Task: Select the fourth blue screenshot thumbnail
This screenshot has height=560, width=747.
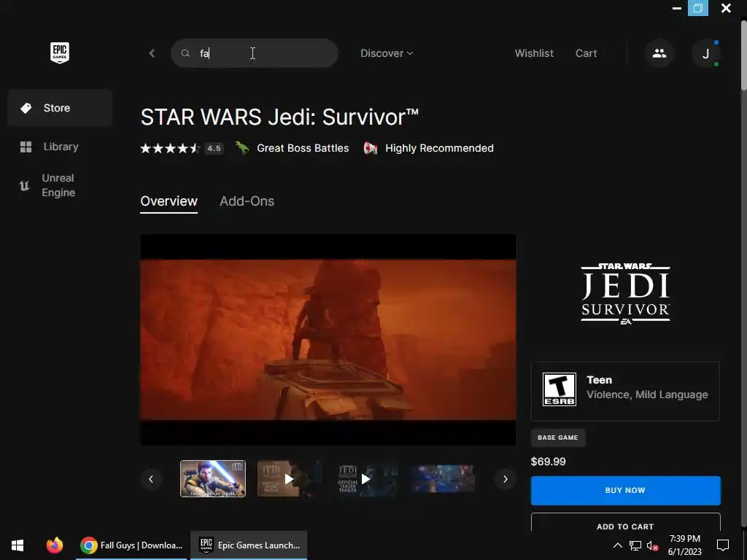Action: pos(443,478)
